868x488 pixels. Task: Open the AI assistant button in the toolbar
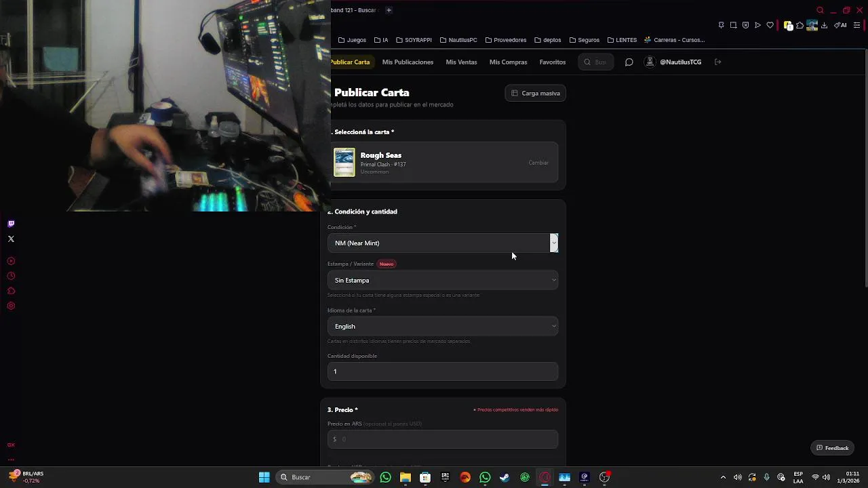click(840, 25)
